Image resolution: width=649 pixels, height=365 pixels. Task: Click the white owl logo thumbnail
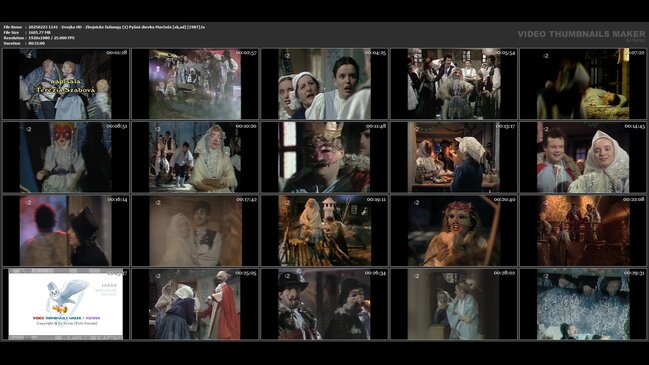click(66, 304)
